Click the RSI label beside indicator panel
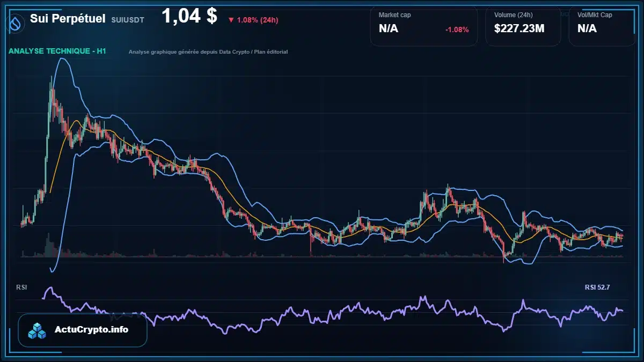The width and height of the screenshot is (644, 362). point(21,287)
